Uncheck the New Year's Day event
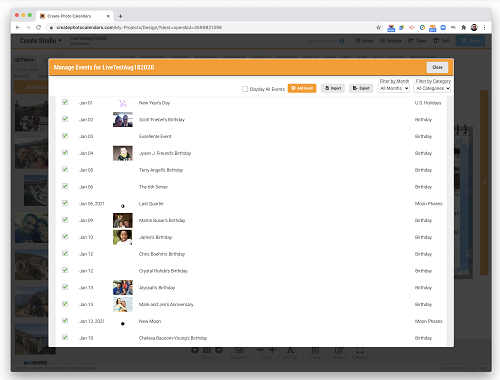 (65, 102)
